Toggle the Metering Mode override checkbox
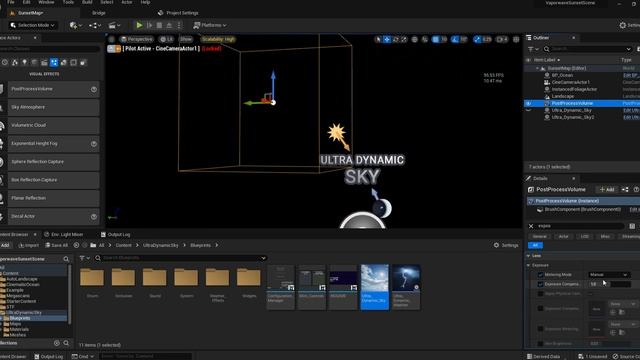Image resolution: width=640 pixels, height=360 pixels. (540, 275)
